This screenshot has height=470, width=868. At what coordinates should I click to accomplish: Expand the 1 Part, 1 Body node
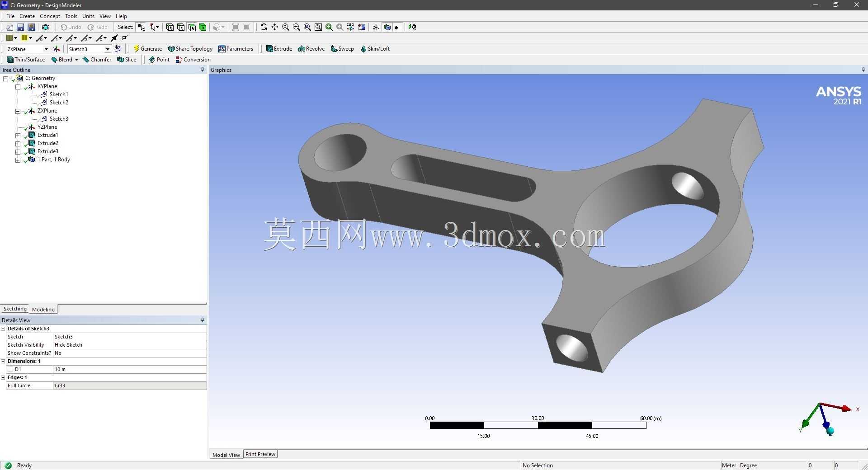[x=18, y=160]
